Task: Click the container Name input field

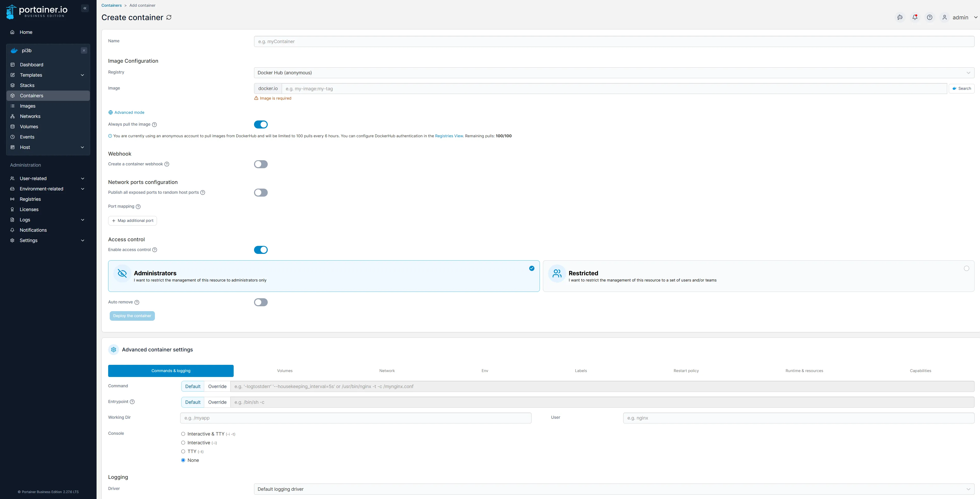Action: (x=614, y=42)
